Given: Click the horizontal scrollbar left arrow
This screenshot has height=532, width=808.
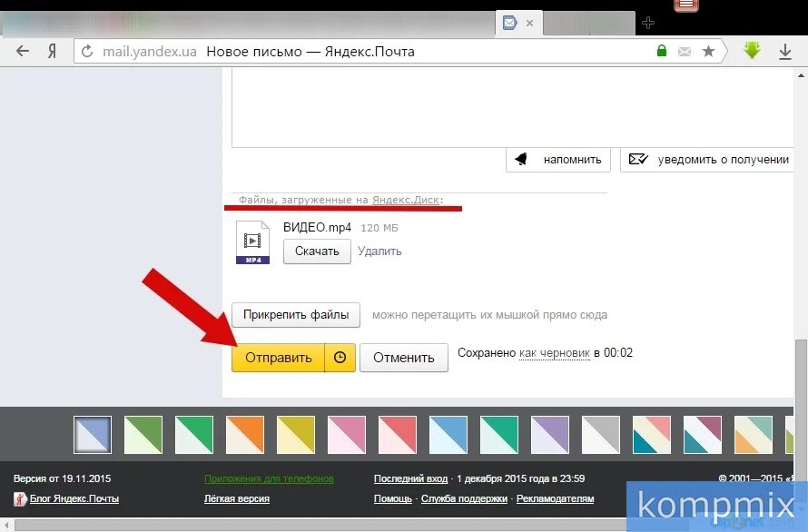Looking at the screenshot, I should click(x=6, y=526).
